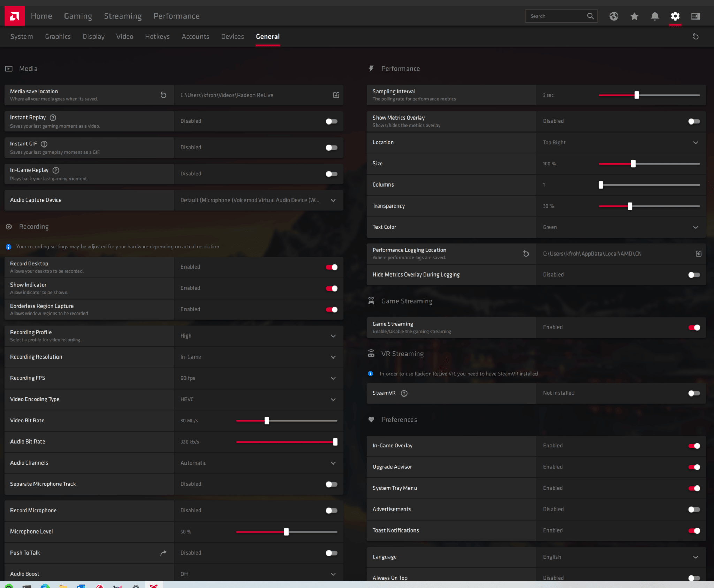Open the web browser globe icon
Viewport: 714px width, 588px height.
(614, 16)
